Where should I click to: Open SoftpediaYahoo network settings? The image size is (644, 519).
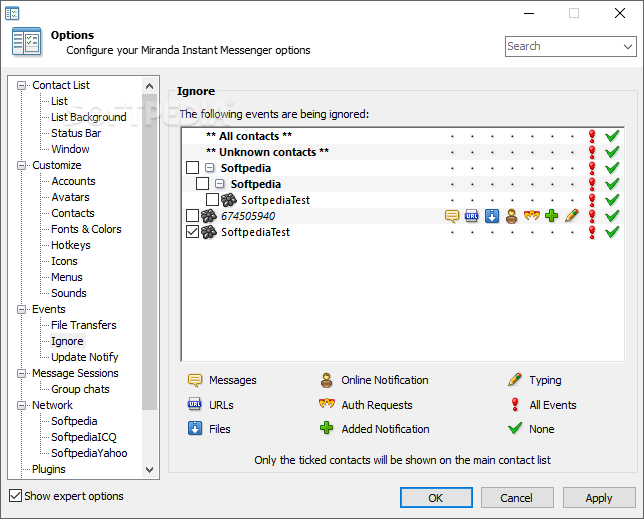click(x=89, y=453)
